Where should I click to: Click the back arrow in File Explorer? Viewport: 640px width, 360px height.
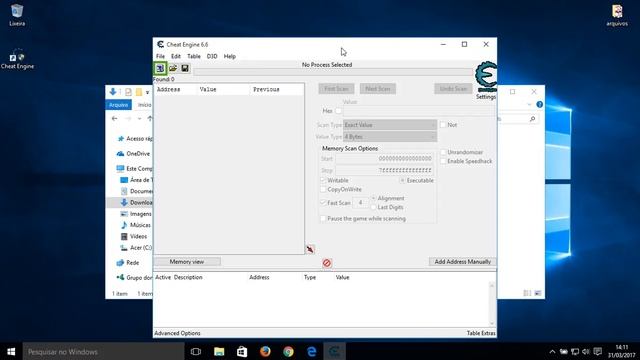115,119
